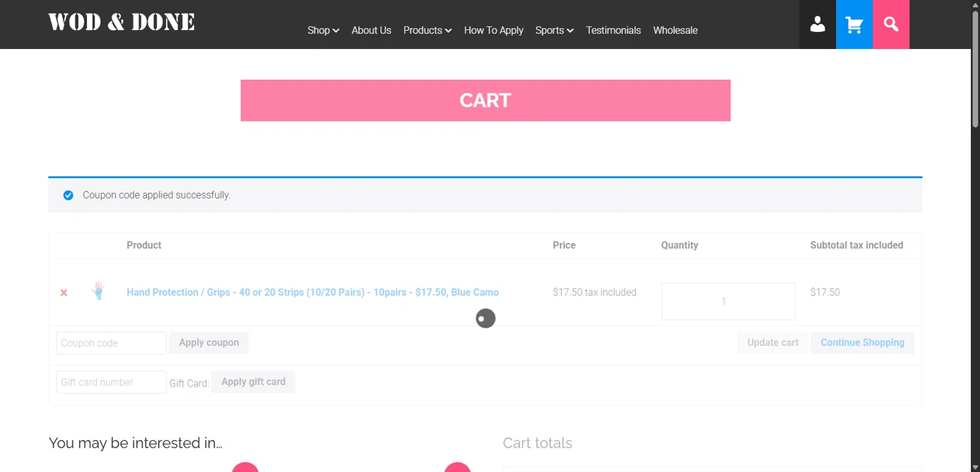Click the "$17.50 tax included" price cell

coord(595,292)
